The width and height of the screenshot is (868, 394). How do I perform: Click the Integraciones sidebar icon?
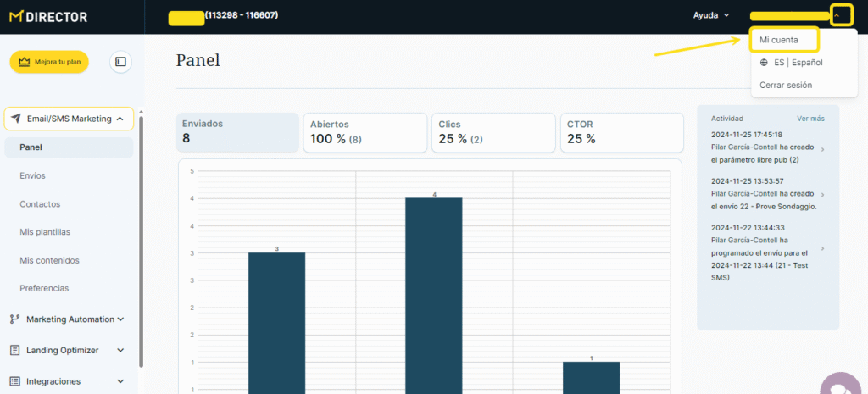point(14,381)
